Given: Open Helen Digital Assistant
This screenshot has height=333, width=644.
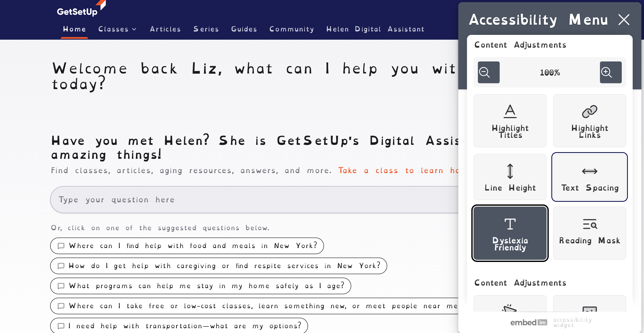Looking at the screenshot, I should [x=375, y=29].
